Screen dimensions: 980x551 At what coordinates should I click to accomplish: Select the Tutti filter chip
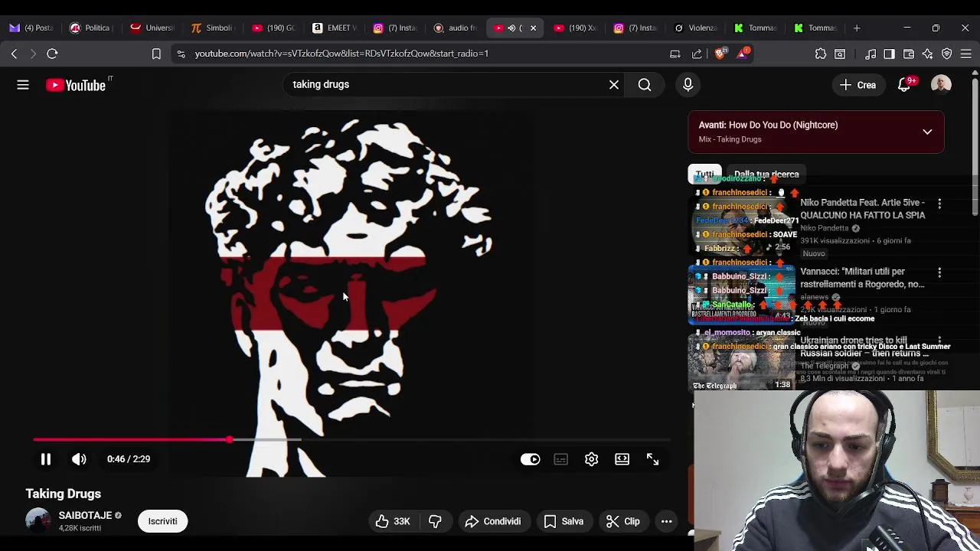coord(704,174)
